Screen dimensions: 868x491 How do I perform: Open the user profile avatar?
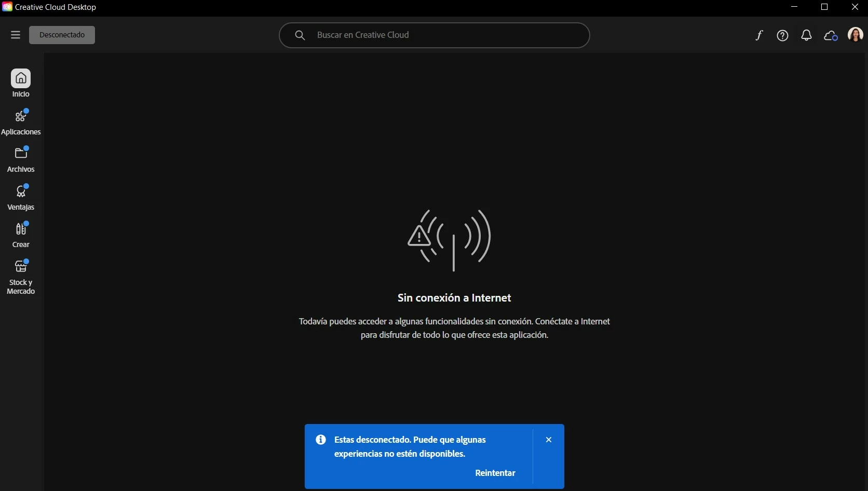click(x=855, y=35)
